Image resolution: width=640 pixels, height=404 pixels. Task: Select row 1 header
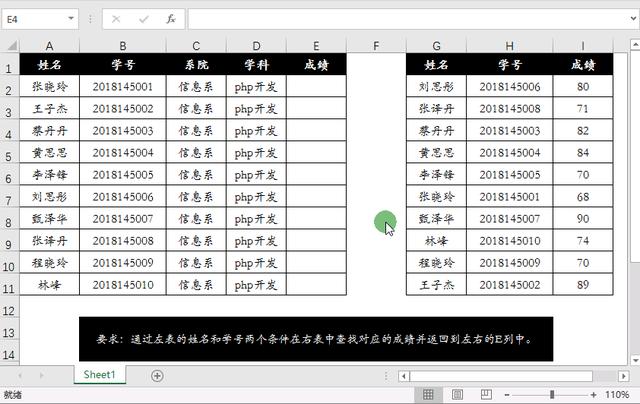click(9, 64)
